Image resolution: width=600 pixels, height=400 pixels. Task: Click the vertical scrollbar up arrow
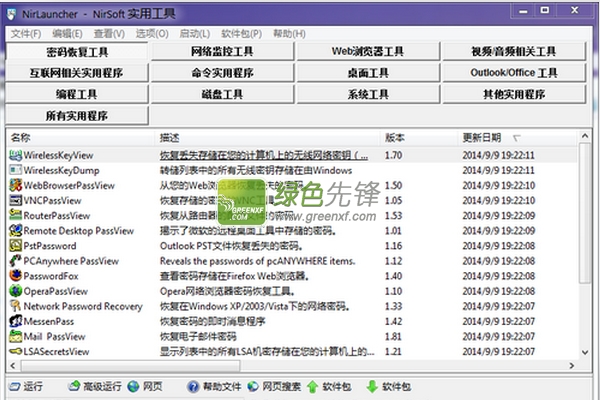pyautogui.click(x=585, y=136)
